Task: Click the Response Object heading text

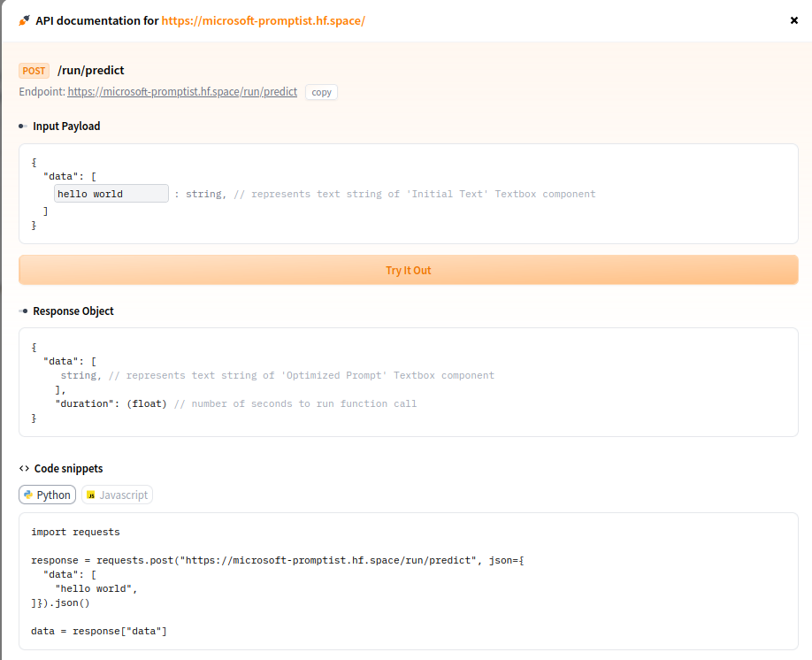Action: pos(73,311)
